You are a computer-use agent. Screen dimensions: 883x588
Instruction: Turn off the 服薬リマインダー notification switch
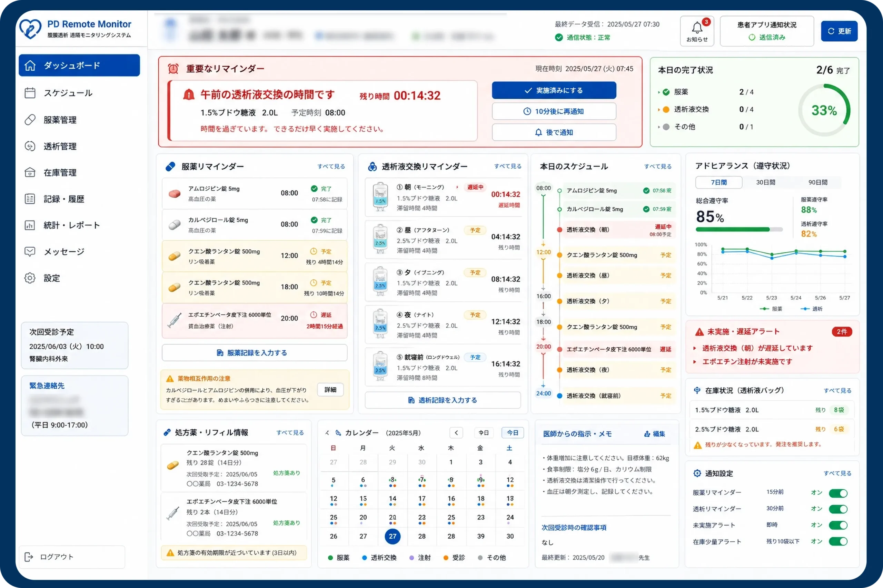(838, 493)
